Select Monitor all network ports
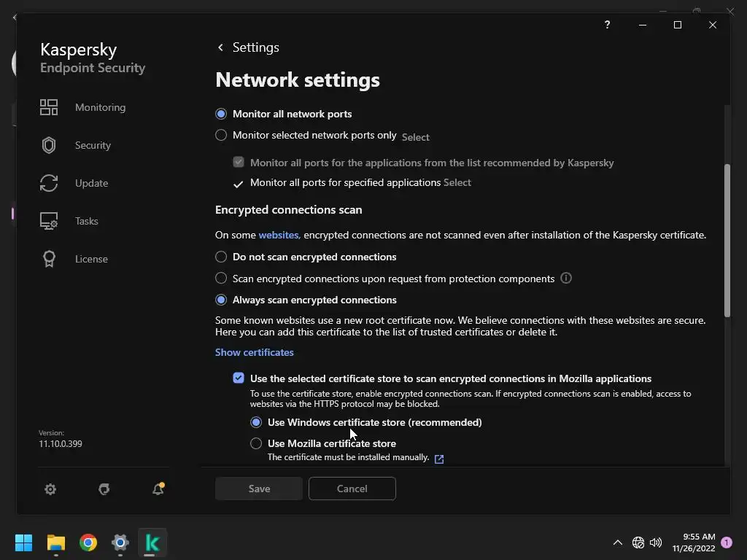 [221, 114]
